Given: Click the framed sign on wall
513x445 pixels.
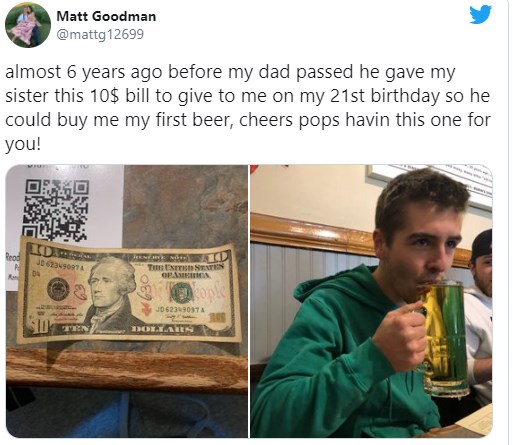Looking at the screenshot, I should 430,183.
